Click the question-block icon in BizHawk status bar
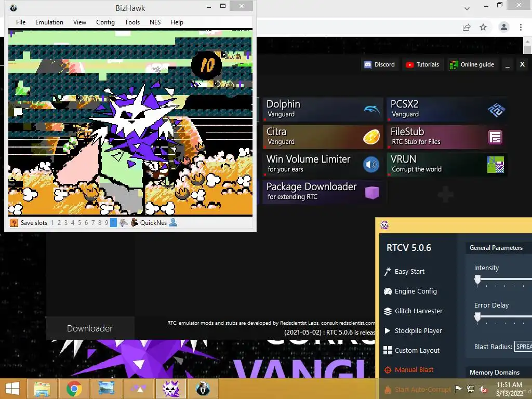The height and width of the screenshot is (399, 532). click(14, 223)
